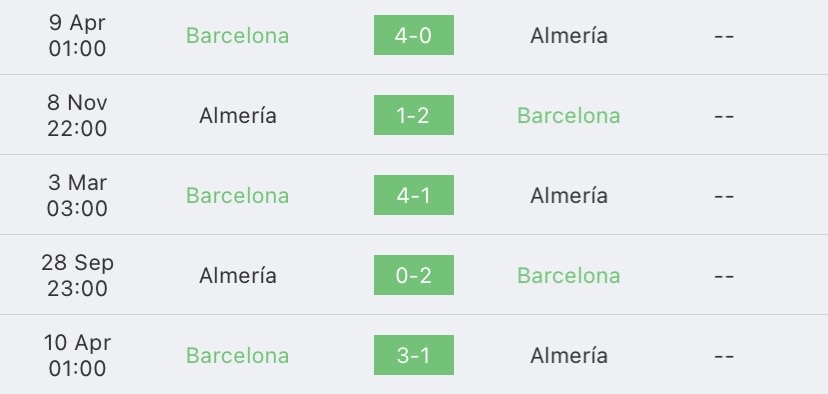Open the 3-1 score badge
828x394 pixels.
click(x=413, y=355)
